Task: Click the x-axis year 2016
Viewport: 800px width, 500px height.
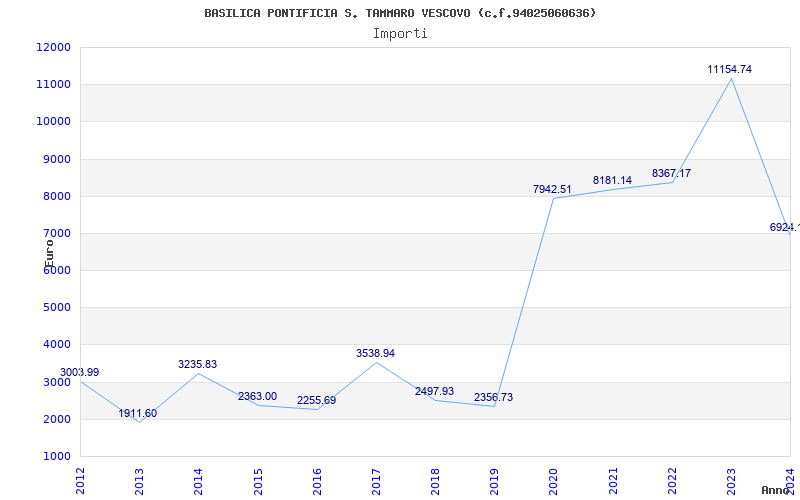Action: click(x=317, y=482)
